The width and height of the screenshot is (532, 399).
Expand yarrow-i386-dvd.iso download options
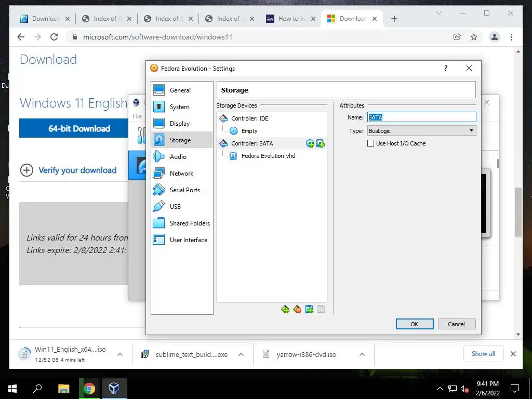[362, 354]
